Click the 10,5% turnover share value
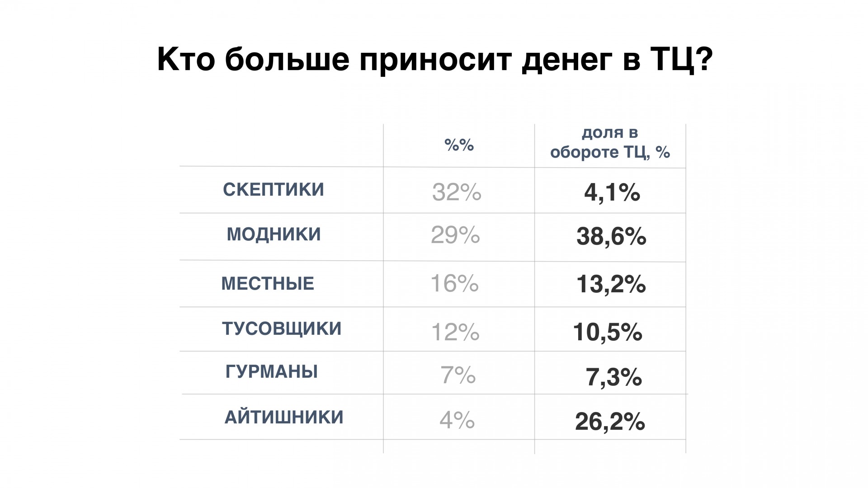The image size is (868, 488). tap(608, 332)
